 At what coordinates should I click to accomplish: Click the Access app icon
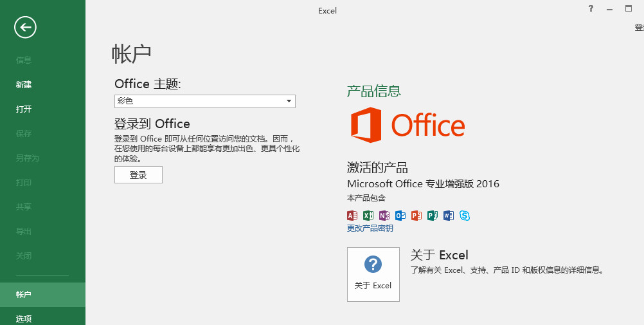pos(352,215)
